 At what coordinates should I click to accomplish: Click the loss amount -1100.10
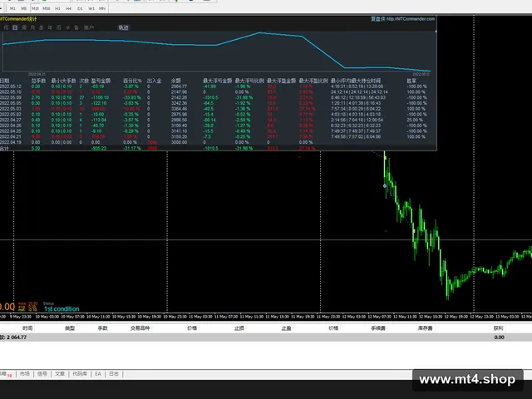point(100,98)
